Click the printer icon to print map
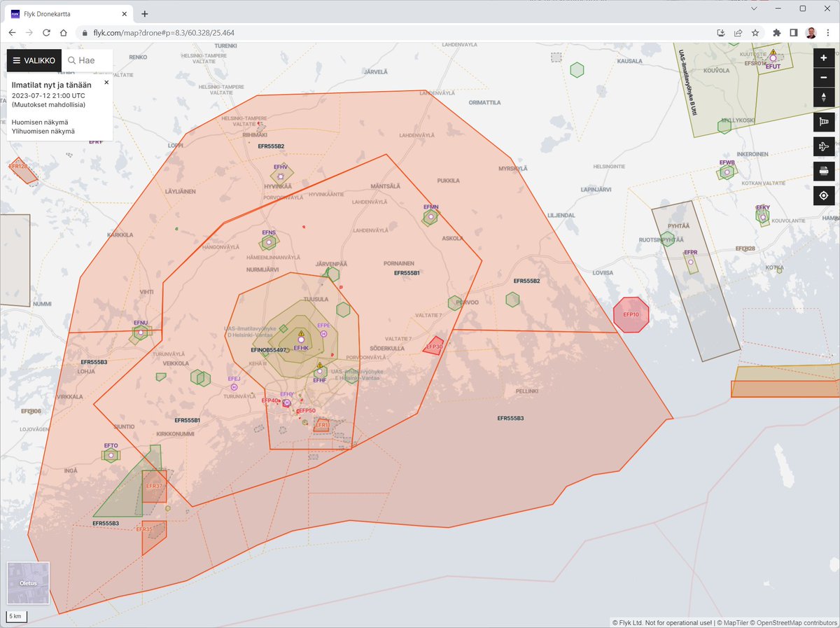The image size is (840, 628). (x=824, y=171)
